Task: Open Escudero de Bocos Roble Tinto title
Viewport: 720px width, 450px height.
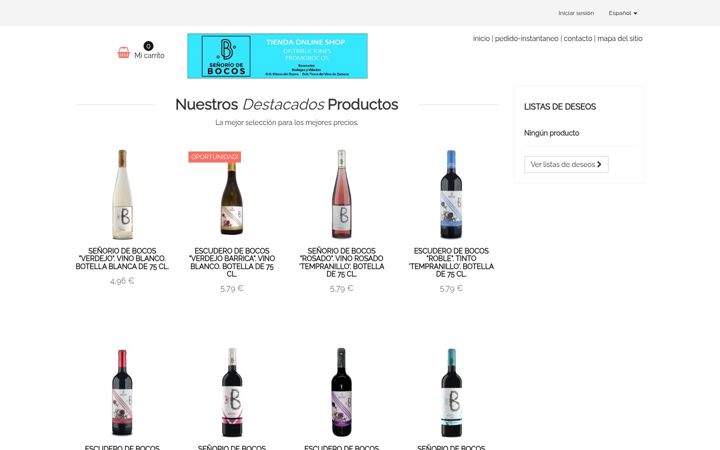Action: point(451,262)
